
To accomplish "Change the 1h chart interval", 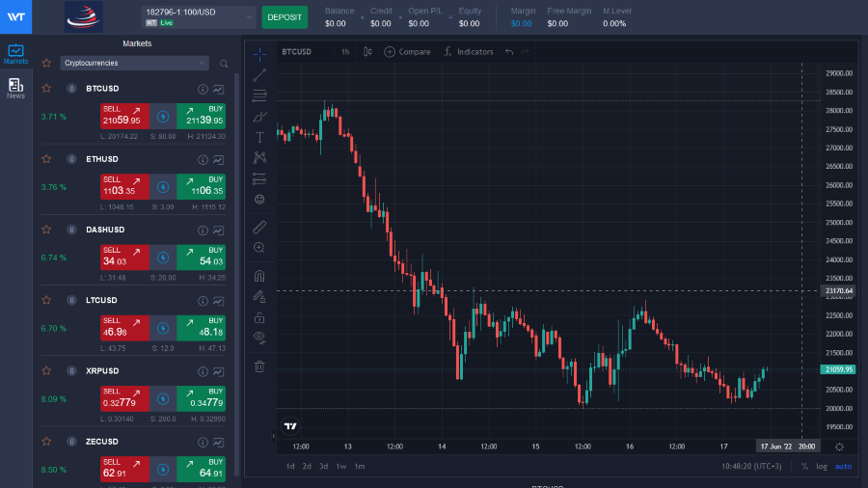I will pyautogui.click(x=345, y=52).
